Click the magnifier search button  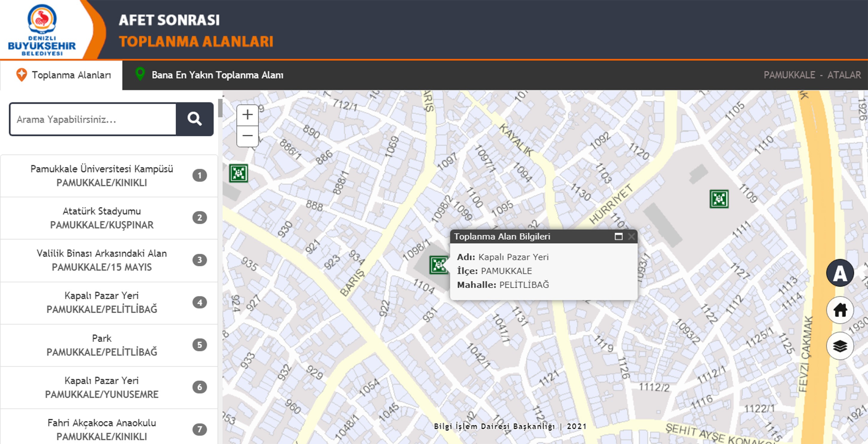(195, 119)
